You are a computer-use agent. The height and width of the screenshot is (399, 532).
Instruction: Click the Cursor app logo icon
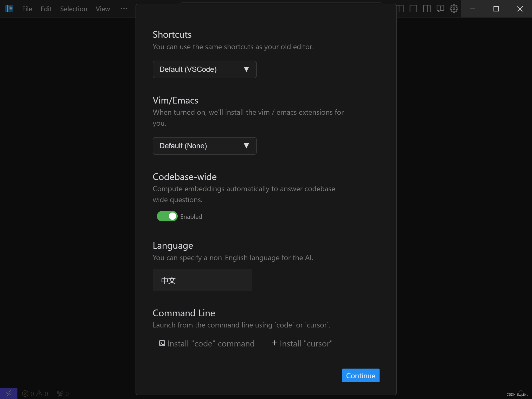coord(9,9)
